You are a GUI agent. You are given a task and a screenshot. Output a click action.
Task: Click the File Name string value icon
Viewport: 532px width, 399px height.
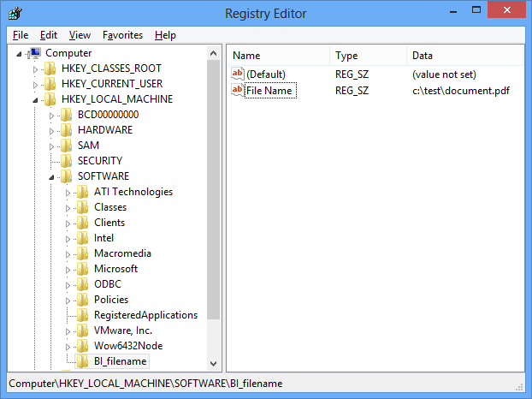point(238,91)
